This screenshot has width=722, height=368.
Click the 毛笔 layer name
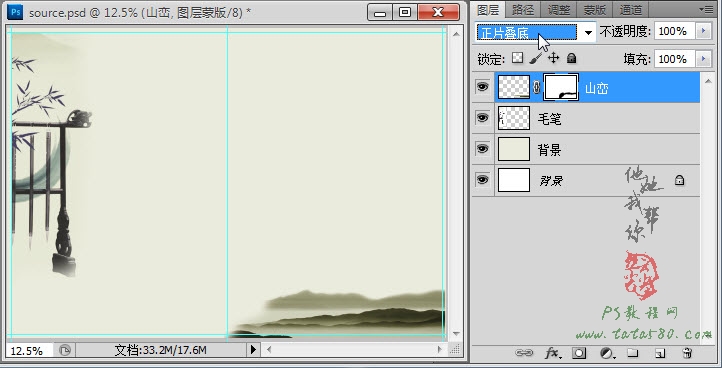[549, 119]
